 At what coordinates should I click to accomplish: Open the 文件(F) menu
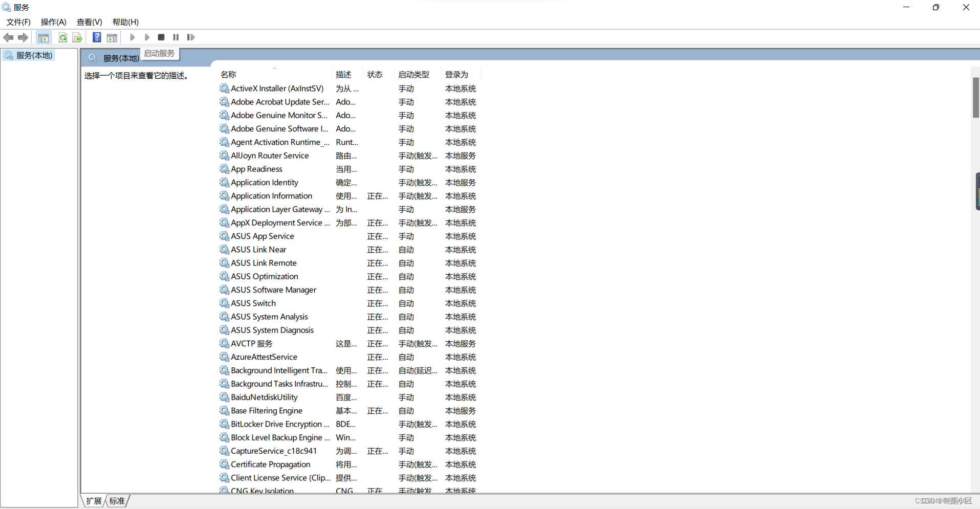[18, 22]
